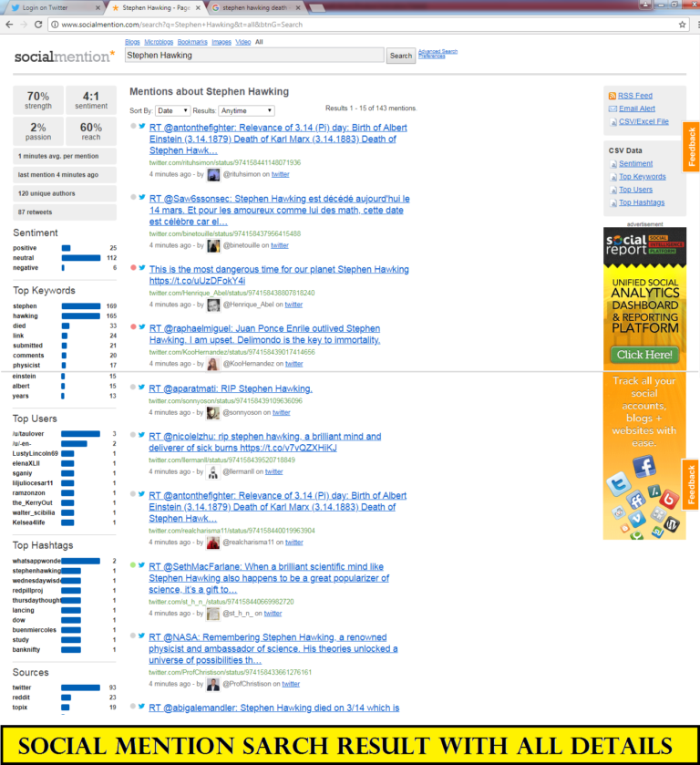This screenshot has height=765, width=700.
Task: Open the RT @NASA Remembering Stephen Hawking mention
Action: coord(273,649)
